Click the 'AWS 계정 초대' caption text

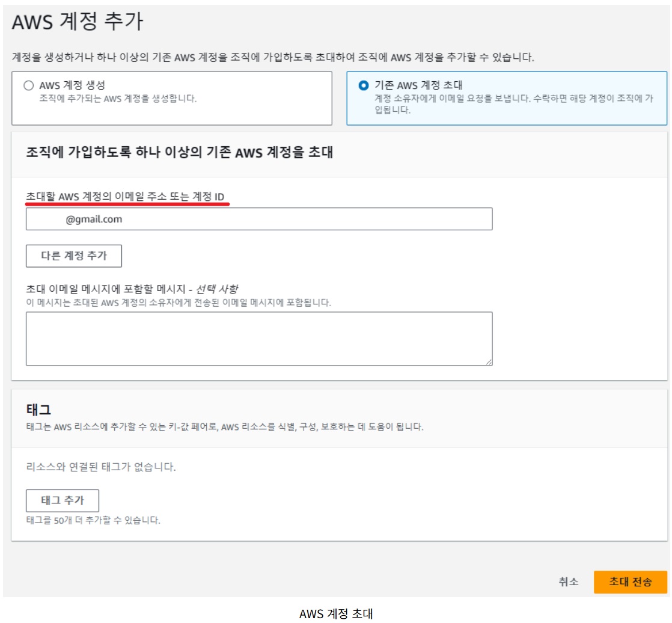tap(336, 613)
